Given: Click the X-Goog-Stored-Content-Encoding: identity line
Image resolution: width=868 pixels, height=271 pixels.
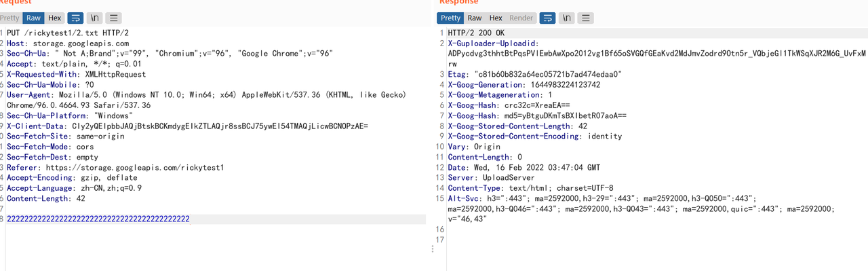Looking at the screenshot, I should pos(535,137).
